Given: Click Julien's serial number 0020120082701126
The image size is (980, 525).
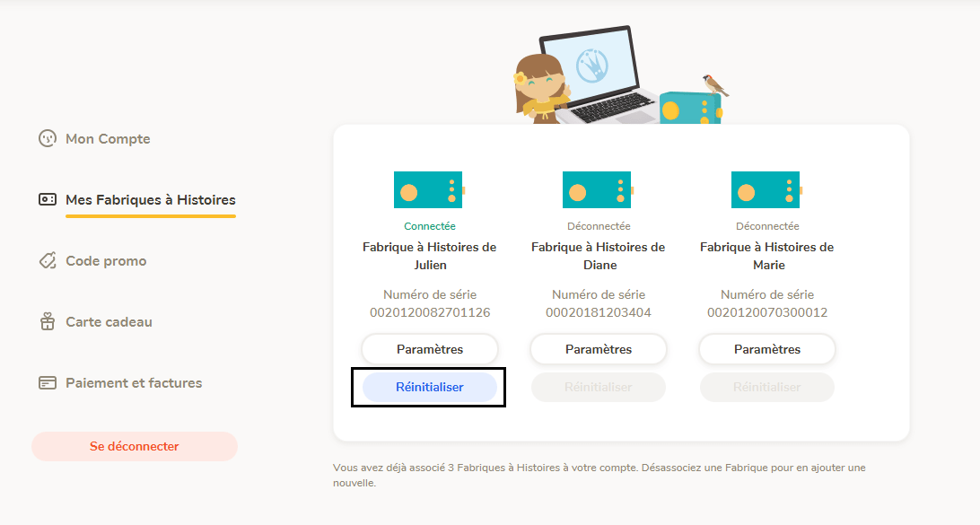Looking at the screenshot, I should point(430,312).
